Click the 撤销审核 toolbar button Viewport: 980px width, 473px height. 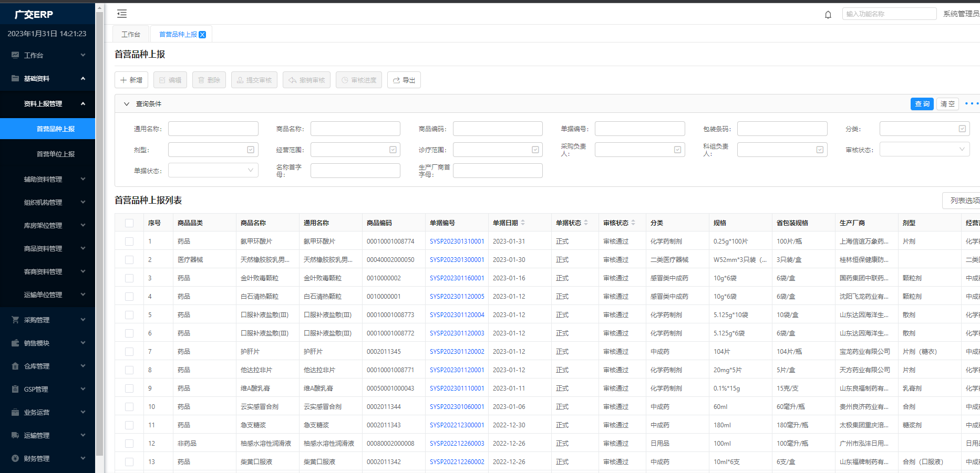(x=307, y=80)
